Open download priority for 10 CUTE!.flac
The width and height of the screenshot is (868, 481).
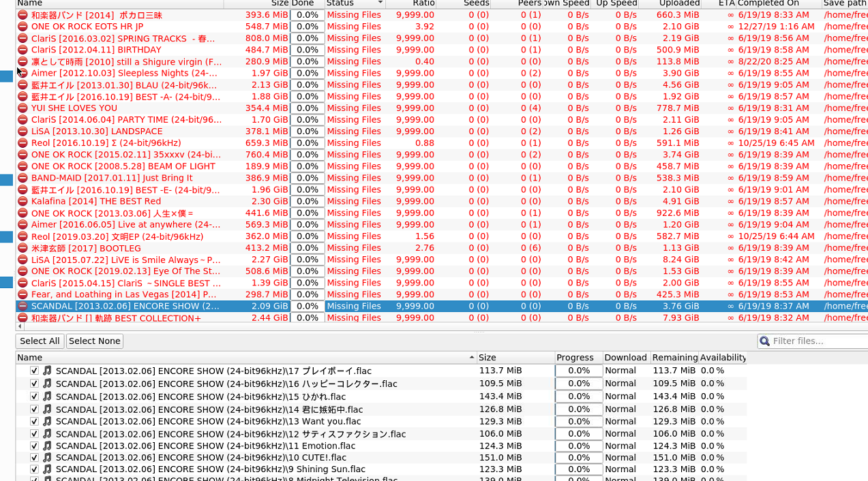pos(626,457)
